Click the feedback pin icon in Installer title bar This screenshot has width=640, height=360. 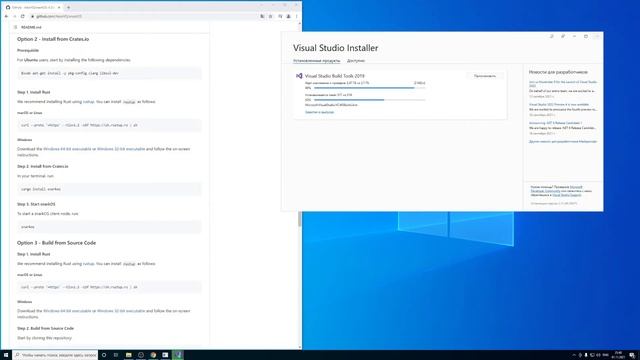563,36
